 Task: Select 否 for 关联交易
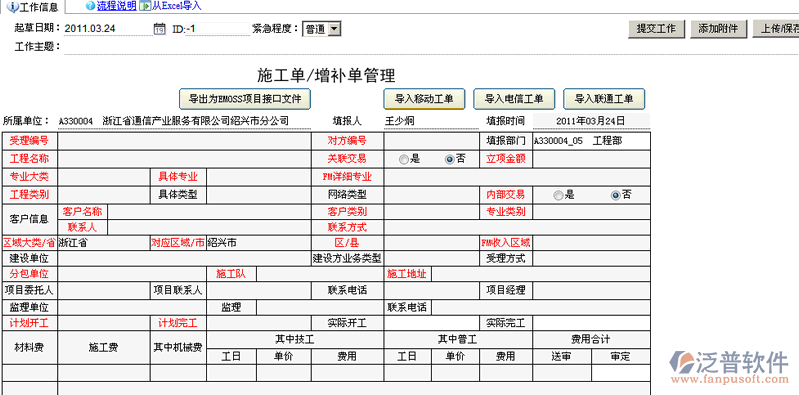point(449,160)
